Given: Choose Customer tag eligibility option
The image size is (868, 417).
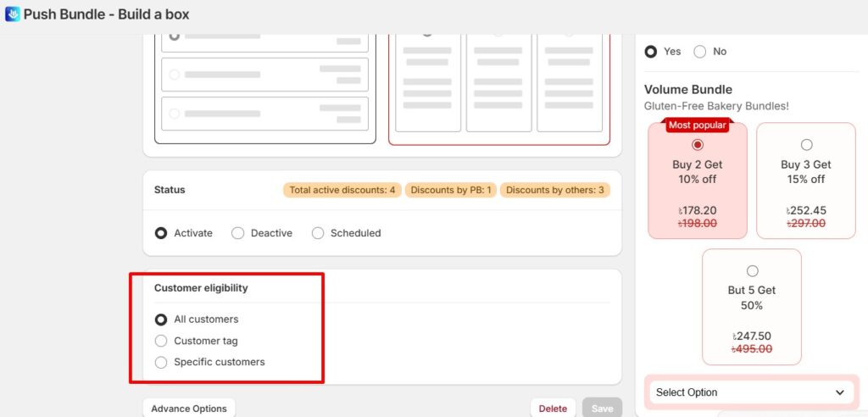Looking at the screenshot, I should pyautogui.click(x=161, y=341).
